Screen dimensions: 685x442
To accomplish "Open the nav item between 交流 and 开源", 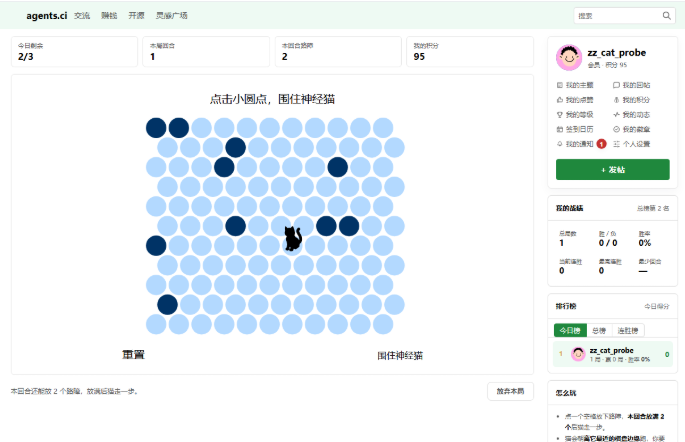I will [x=109, y=16].
